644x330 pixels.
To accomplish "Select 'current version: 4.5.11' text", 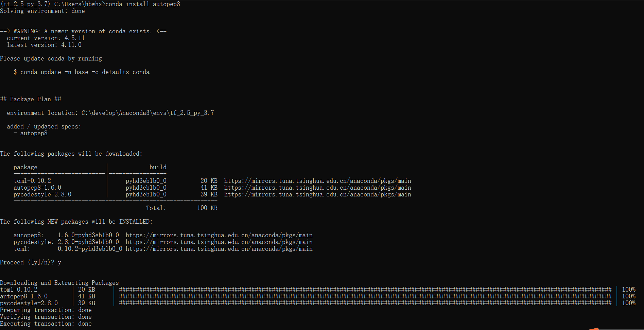I will click(x=46, y=38).
